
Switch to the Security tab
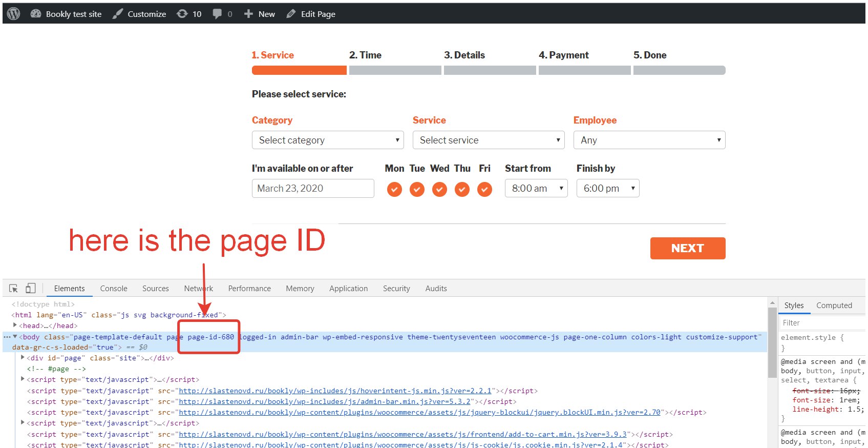point(396,289)
